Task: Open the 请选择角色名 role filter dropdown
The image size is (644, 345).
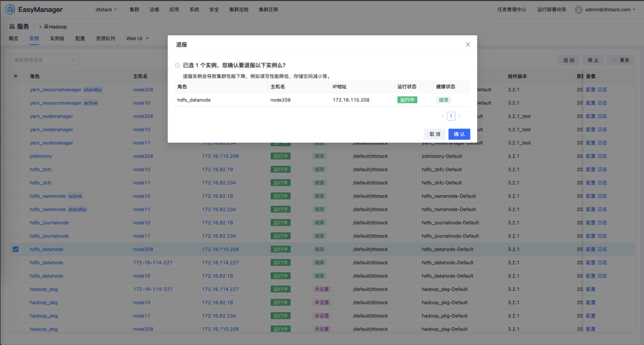Action: click(x=45, y=60)
